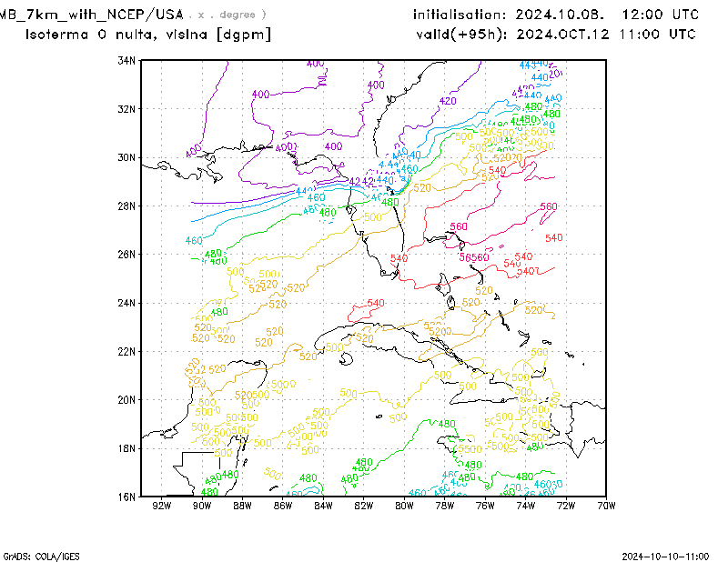The width and height of the screenshot is (728, 562).
Task: Click the '26N' latitude axis label
Action: (126, 255)
